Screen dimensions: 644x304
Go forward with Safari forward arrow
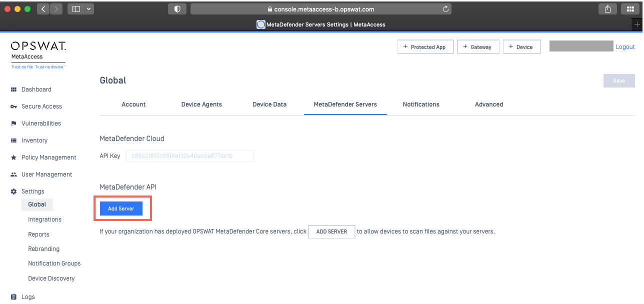pos(56,9)
